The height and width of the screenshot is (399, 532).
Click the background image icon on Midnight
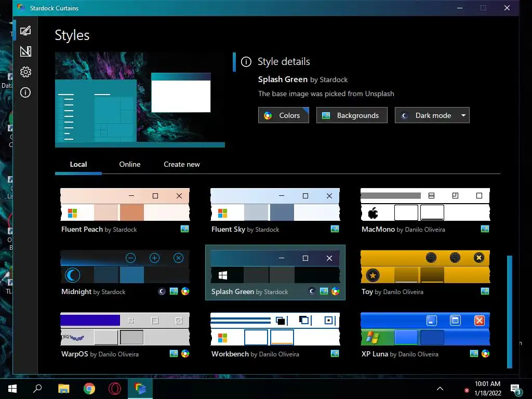click(x=174, y=291)
